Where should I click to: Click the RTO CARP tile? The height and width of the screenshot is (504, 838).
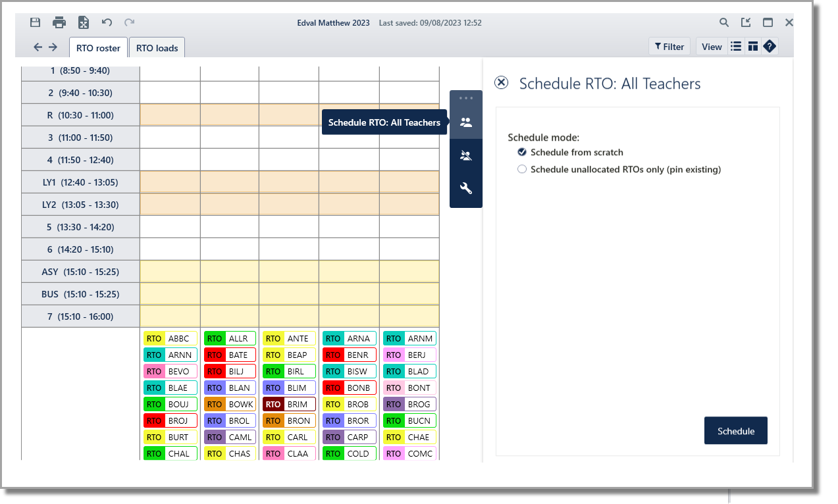click(x=350, y=437)
